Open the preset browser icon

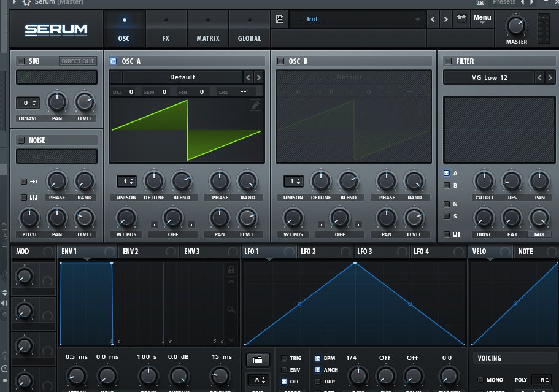coord(461,19)
